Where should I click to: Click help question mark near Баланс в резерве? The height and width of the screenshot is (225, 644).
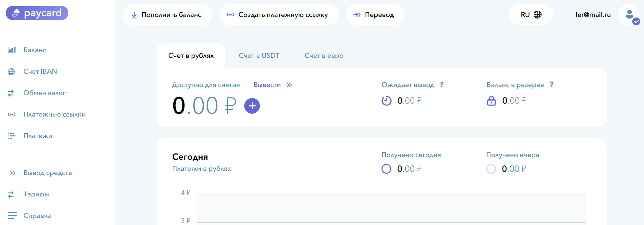tap(551, 85)
